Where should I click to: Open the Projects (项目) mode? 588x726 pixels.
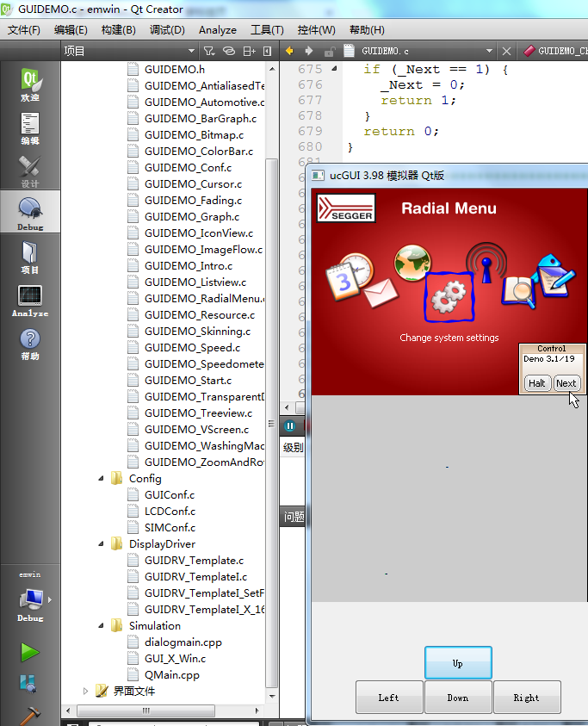30,257
